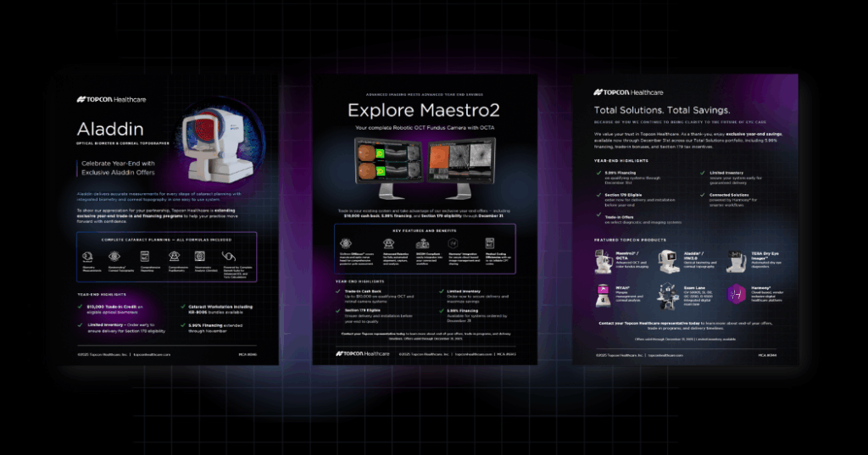The width and height of the screenshot is (868, 455).
Task: Click the MYAH product image
Action: point(605,295)
